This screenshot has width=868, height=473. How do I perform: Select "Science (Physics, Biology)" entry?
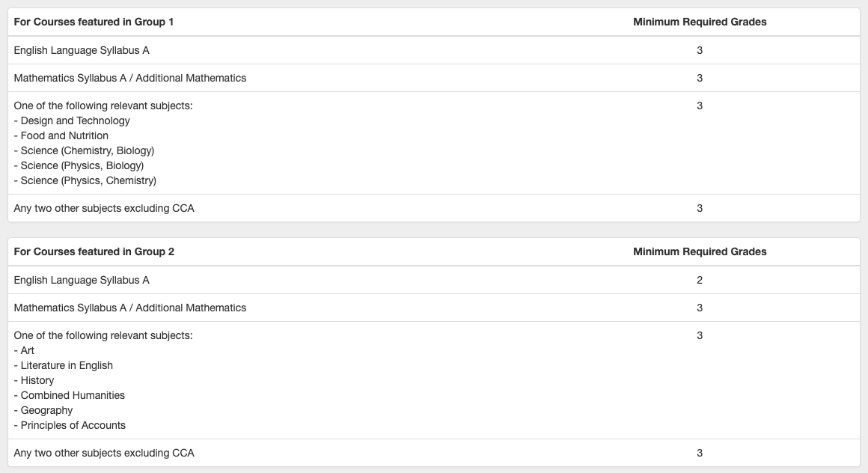click(x=82, y=165)
